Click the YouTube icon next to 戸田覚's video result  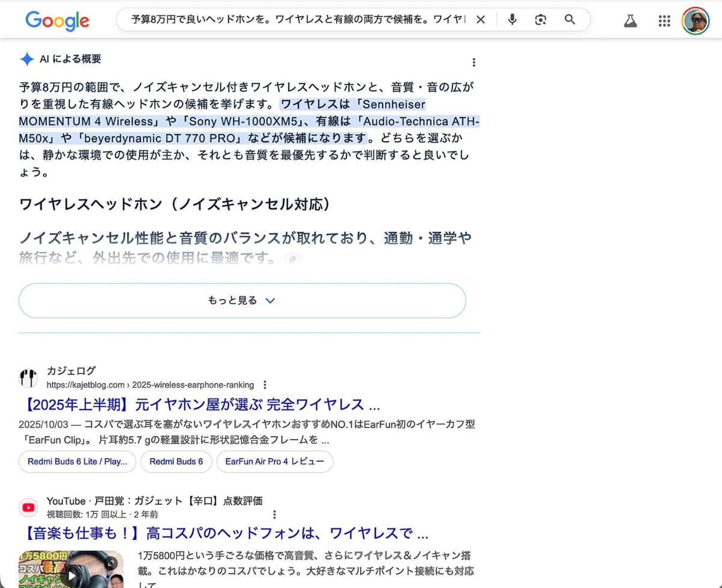pyautogui.click(x=28, y=507)
